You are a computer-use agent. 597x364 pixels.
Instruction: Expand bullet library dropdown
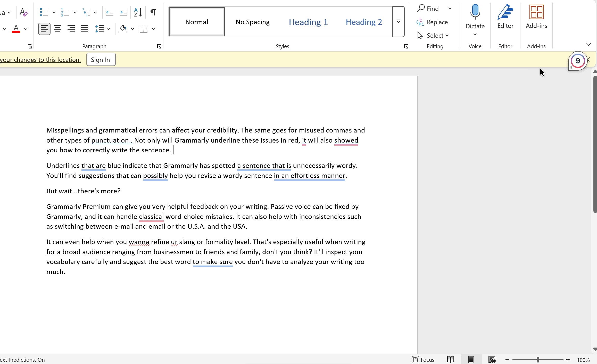coord(54,12)
